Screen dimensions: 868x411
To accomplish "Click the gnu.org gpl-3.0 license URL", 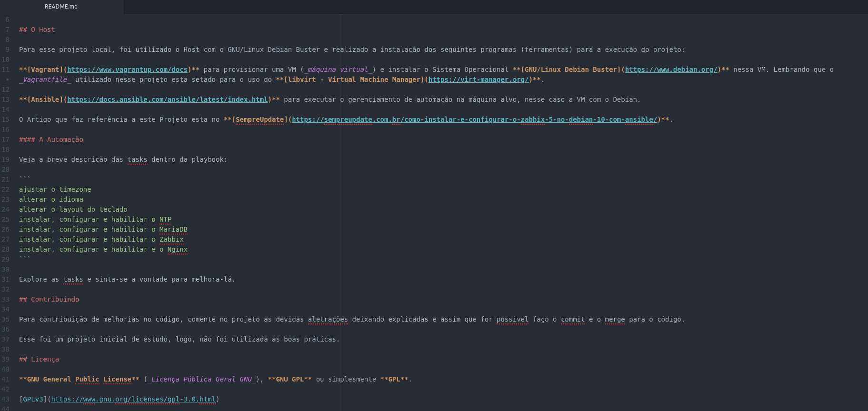I will click(x=133, y=399).
